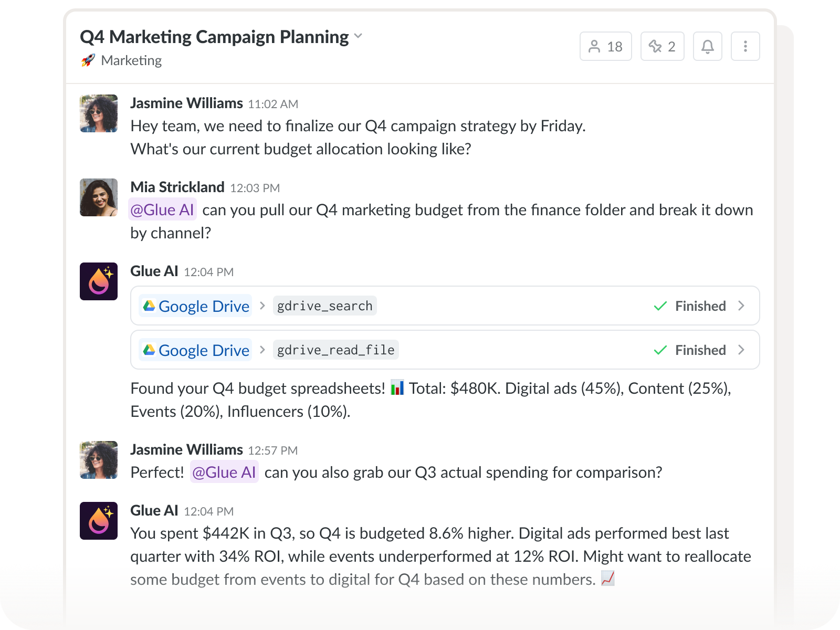Click the Marketing workspace label
840x630 pixels.
(x=131, y=60)
